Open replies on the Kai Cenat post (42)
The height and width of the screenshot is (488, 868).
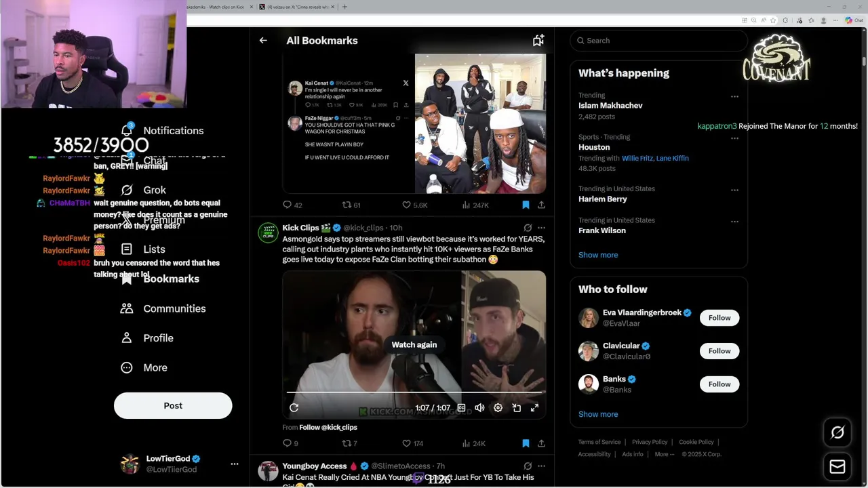point(292,205)
